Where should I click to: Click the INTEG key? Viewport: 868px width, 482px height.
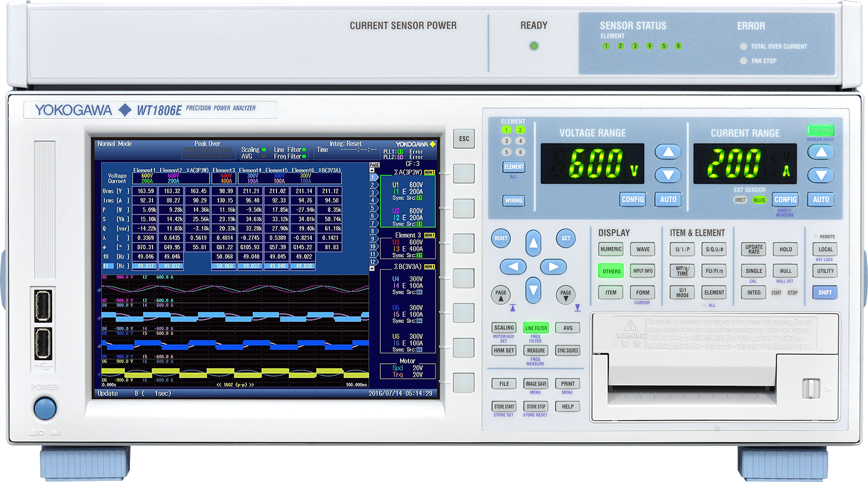754,292
